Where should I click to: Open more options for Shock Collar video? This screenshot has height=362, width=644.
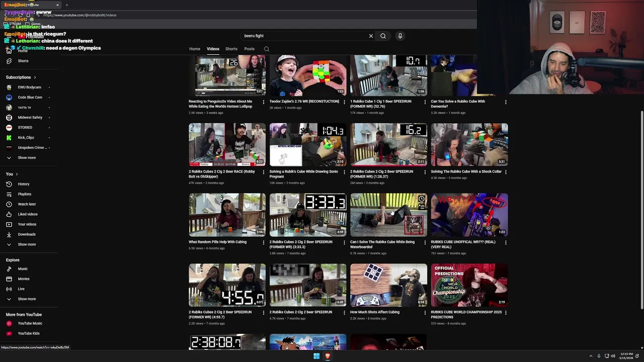pyautogui.click(x=506, y=172)
